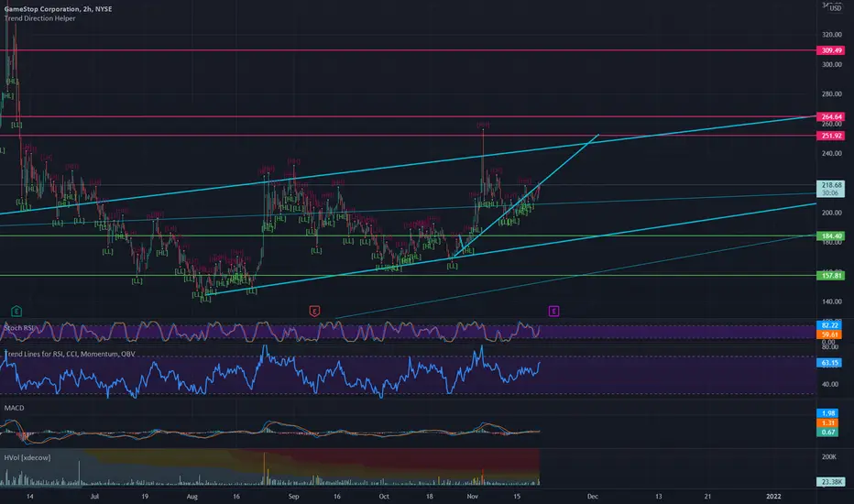Click the MACD 1.98 value label

tap(828, 413)
